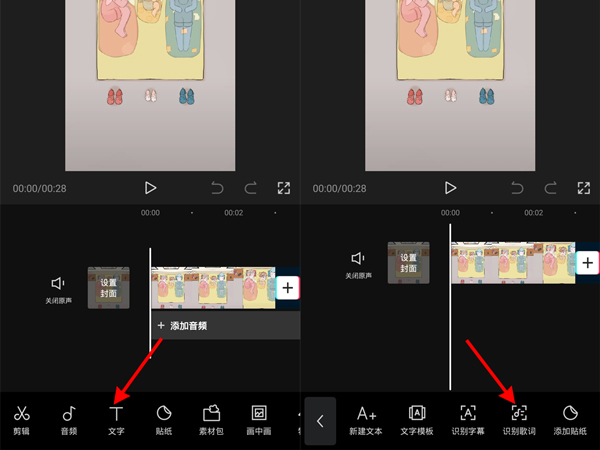Collapse text submenu with back chevron
Viewport: 600px width, 450px height.
pyautogui.click(x=320, y=421)
